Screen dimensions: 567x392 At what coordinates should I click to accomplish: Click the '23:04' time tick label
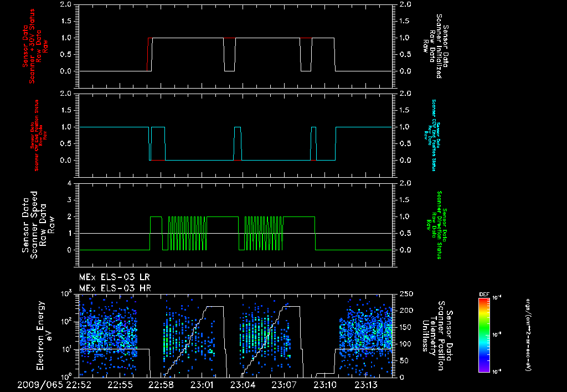[x=243, y=385]
